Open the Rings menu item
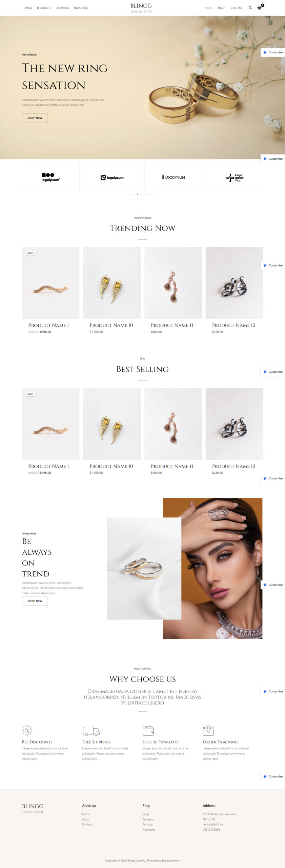 pos(28,8)
